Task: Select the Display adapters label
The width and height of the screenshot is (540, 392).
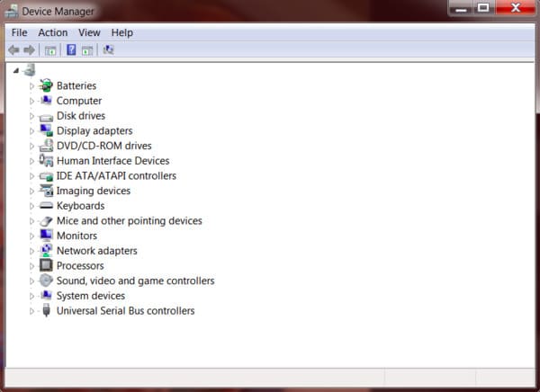Action: click(94, 130)
